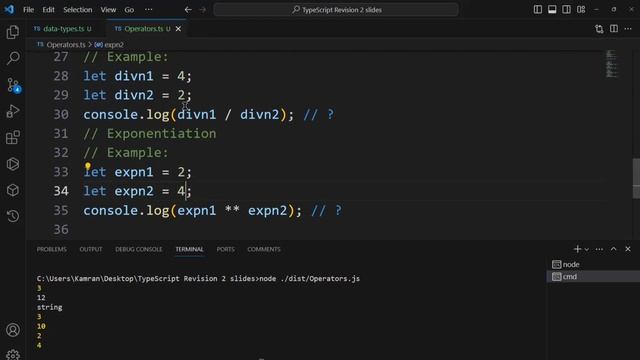
Task: Close the Operators.ts tab
Action: coord(178,29)
